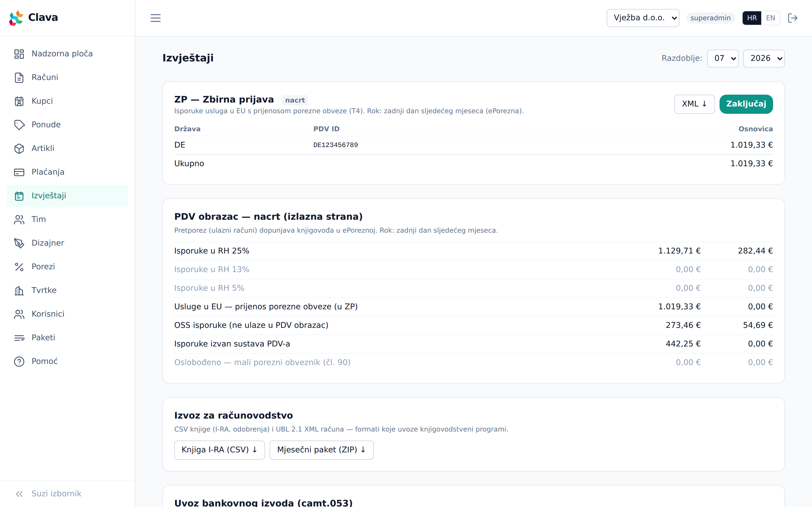812x507 pixels.
Task: Switch language to EN
Action: click(x=770, y=18)
